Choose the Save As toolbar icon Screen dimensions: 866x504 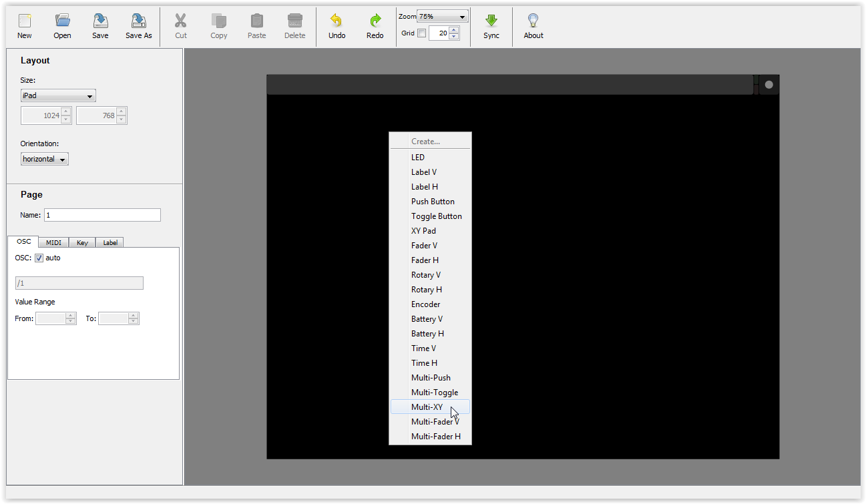pyautogui.click(x=139, y=21)
